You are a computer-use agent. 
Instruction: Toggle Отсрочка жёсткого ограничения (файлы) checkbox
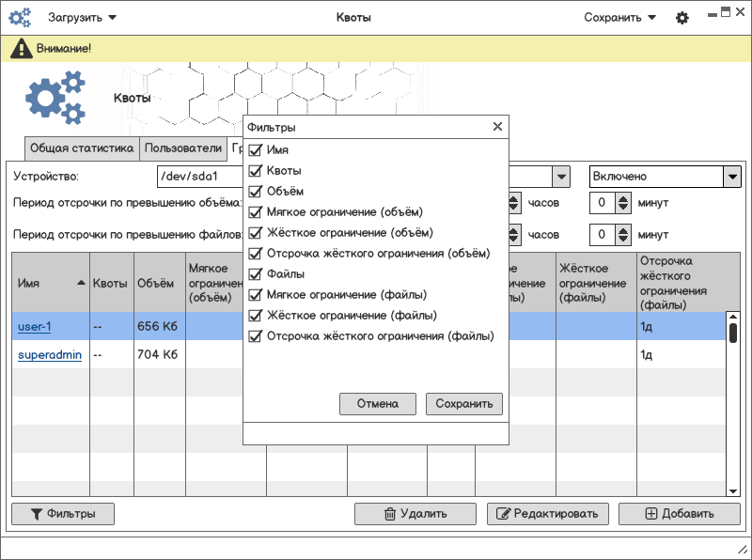click(255, 336)
